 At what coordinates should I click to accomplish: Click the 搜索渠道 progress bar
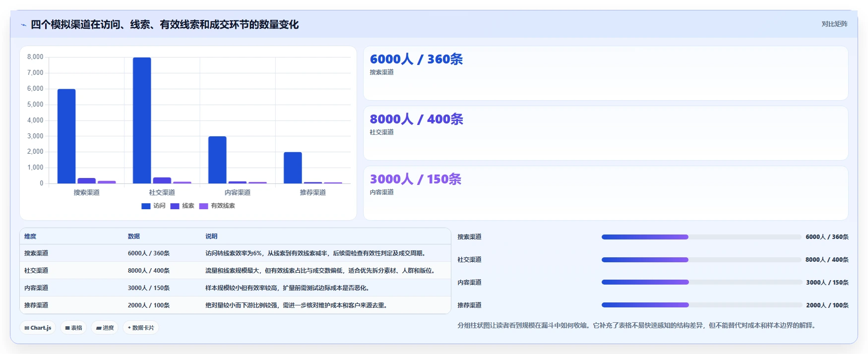[701, 237]
